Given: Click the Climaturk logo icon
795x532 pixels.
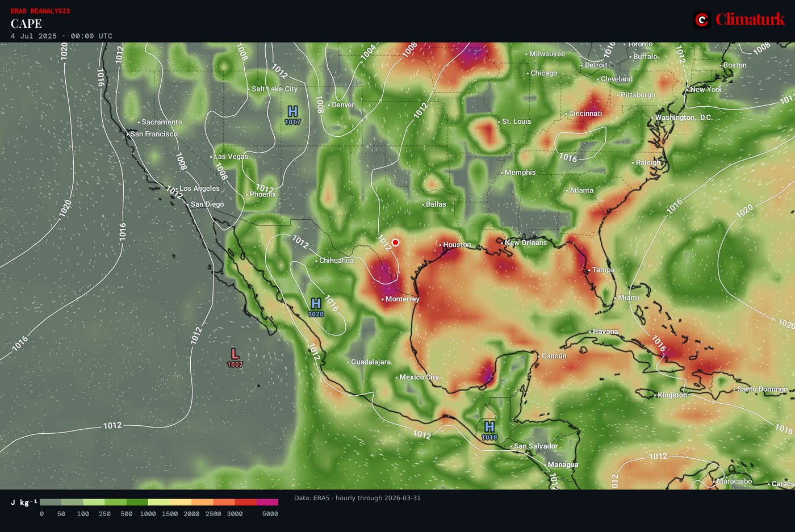Looking at the screenshot, I should pos(702,20).
